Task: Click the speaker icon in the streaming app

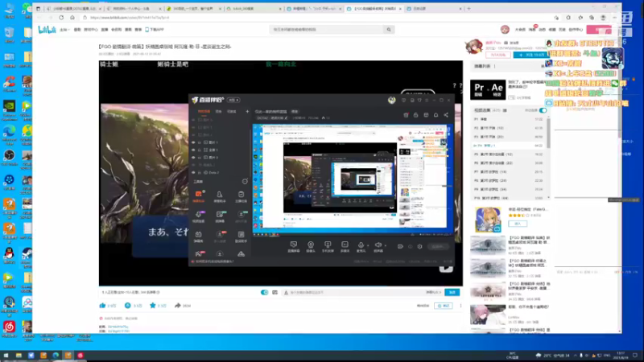Action: point(378,245)
